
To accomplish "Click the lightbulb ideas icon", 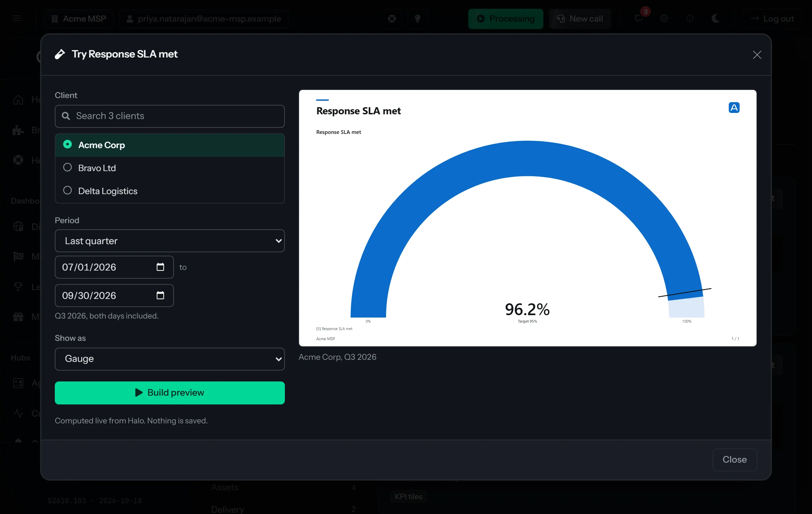I will coord(418,19).
